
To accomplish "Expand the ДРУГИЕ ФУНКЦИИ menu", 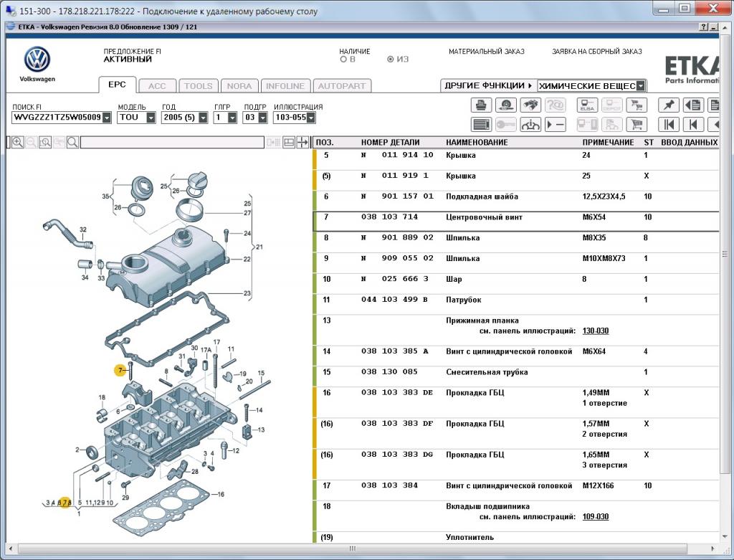I will (488, 86).
